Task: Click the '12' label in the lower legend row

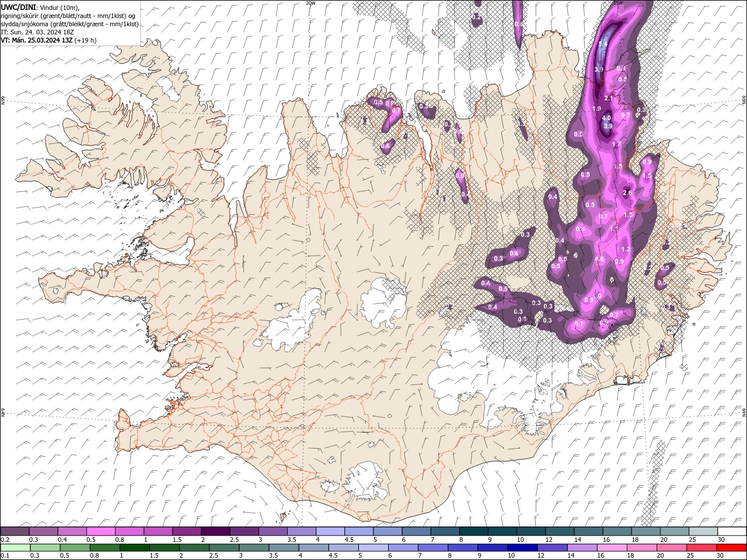Action: [x=541, y=556]
